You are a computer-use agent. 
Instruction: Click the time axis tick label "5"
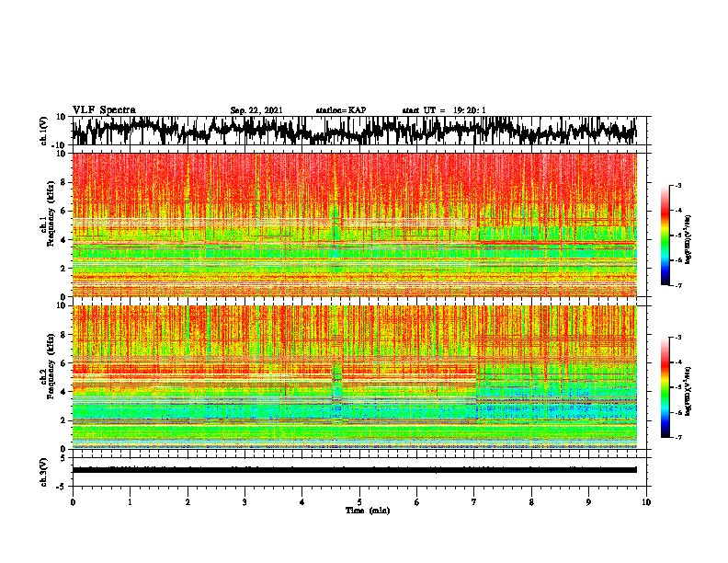359,502
